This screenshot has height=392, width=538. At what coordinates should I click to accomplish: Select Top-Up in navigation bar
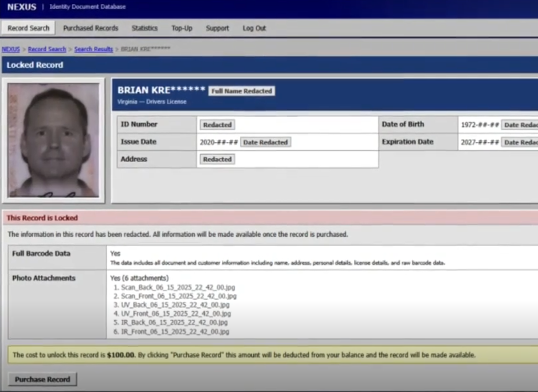(x=182, y=28)
